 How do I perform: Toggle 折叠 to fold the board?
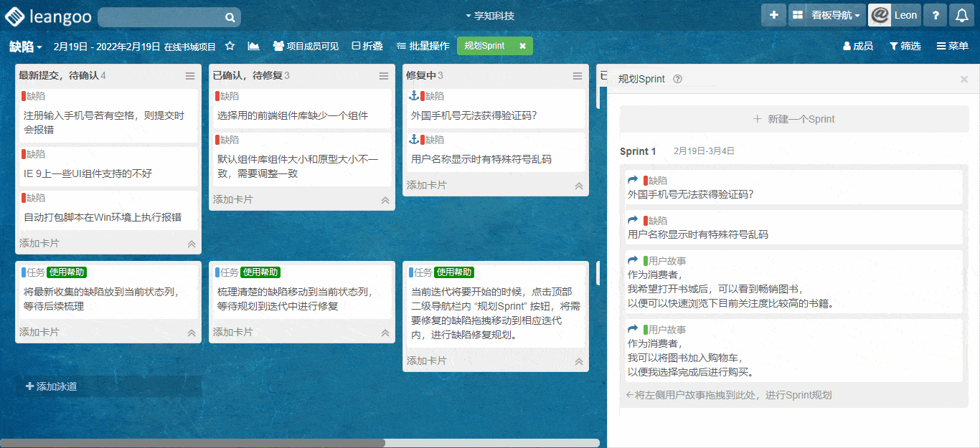pos(367,46)
